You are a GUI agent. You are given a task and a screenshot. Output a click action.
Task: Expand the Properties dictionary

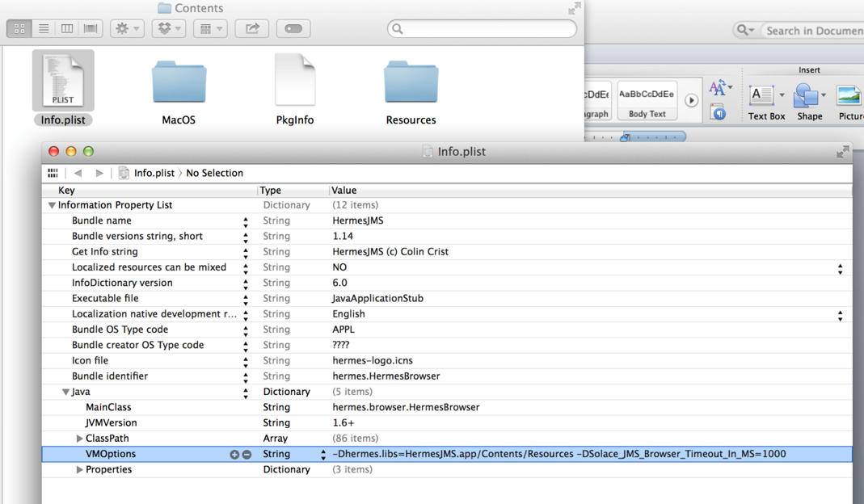[79, 470]
